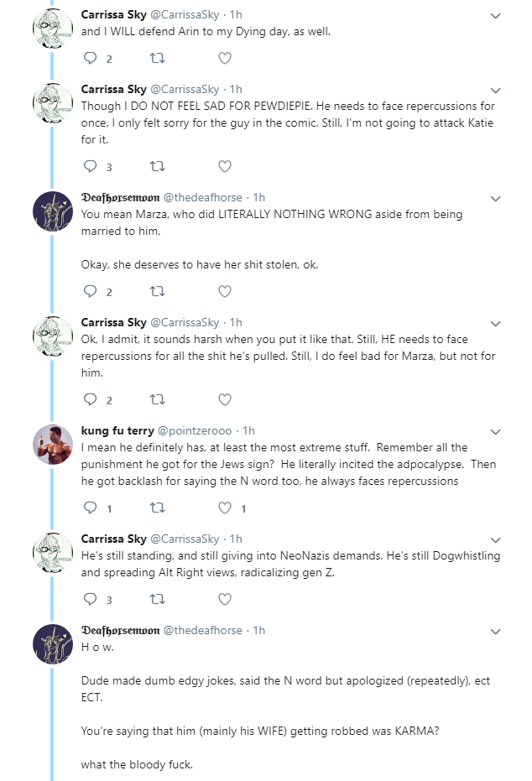Retweet the 'DO NOT FEEL SAD FOR PEWDIEPIE' tweet
This screenshot has width=532, height=781.
[x=158, y=166]
